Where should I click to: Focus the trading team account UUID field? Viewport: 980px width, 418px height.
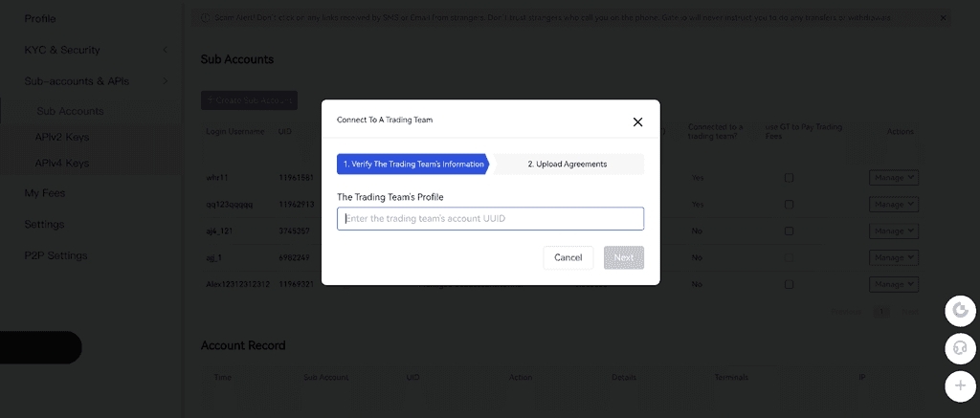point(490,219)
